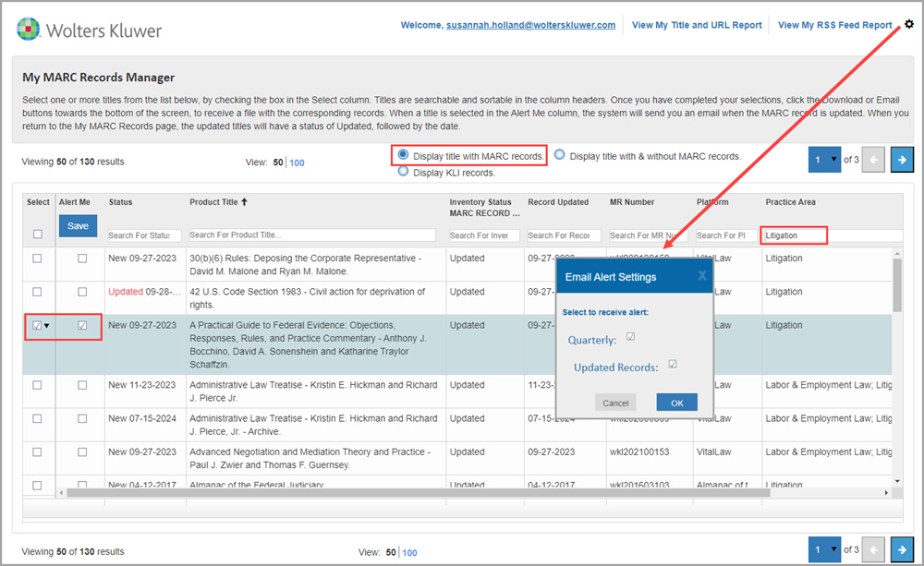Viewport: 924px width, 566px height.
Task: Go to next page using top arrow
Action: pyautogui.click(x=902, y=160)
